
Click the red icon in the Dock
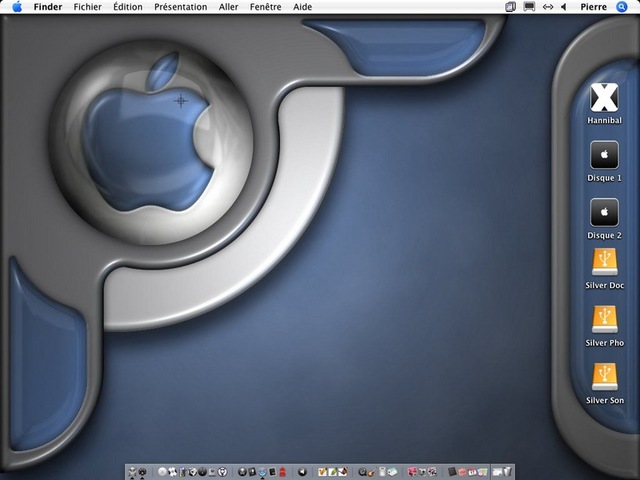pos(283,472)
